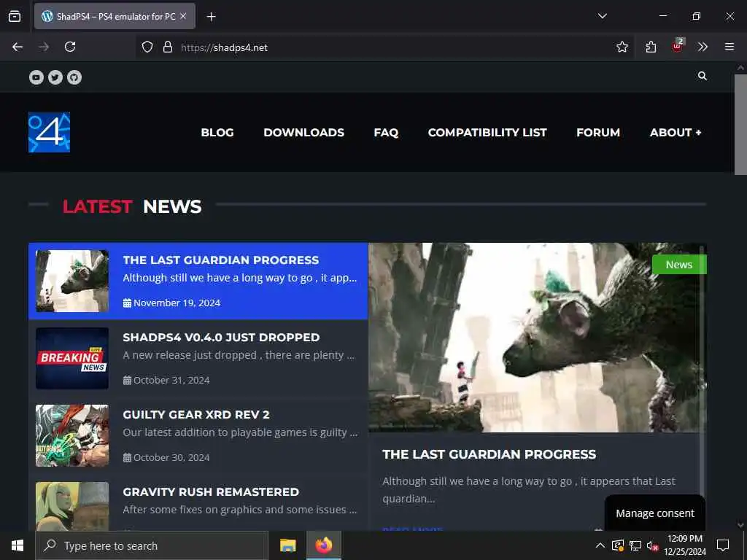The width and height of the screenshot is (747, 560).
Task: Open the notification center icon
Action: (x=723, y=545)
